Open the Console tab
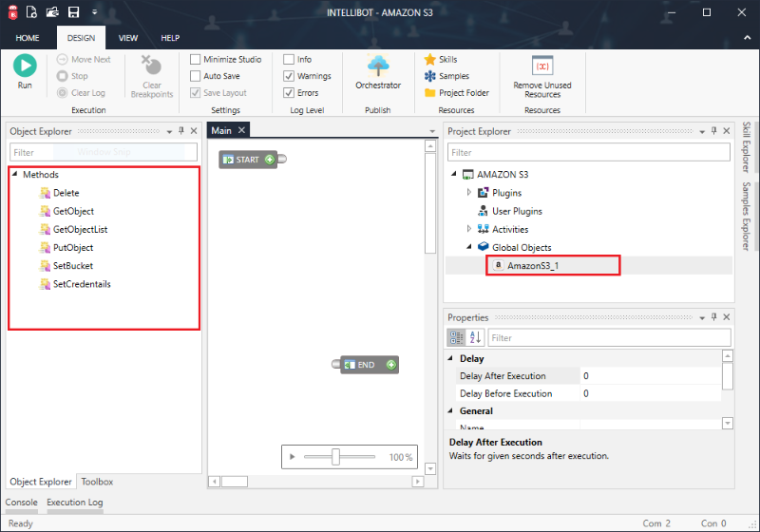Screen dimensions: 760x532 [21, 503]
